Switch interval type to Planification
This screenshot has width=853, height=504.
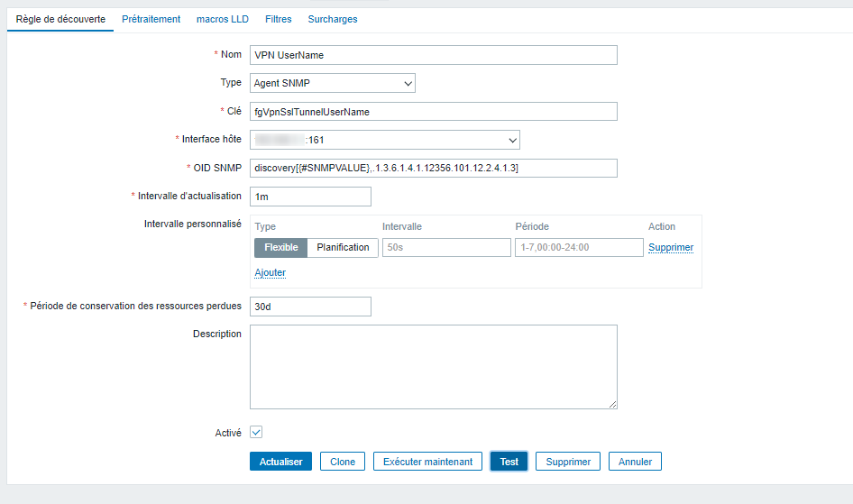[343, 247]
